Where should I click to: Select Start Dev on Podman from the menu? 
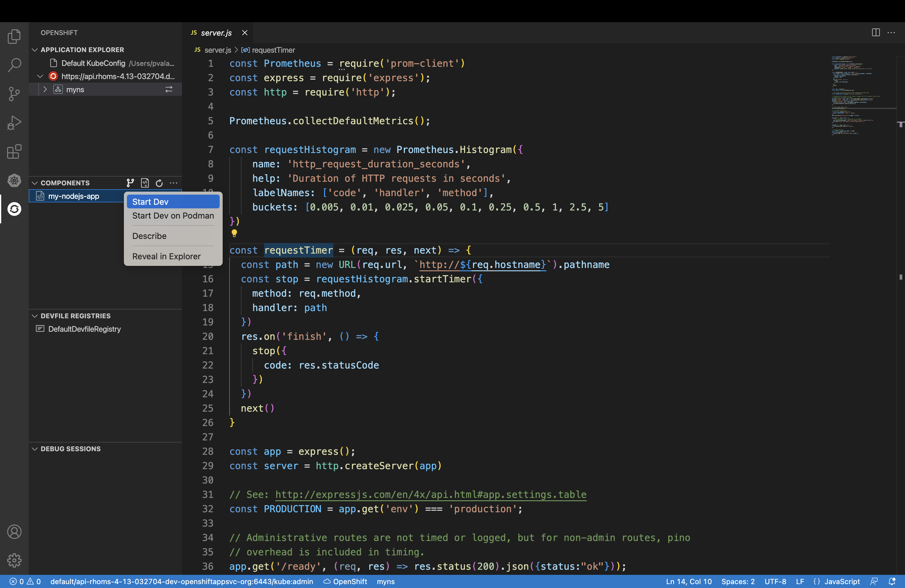(172, 216)
